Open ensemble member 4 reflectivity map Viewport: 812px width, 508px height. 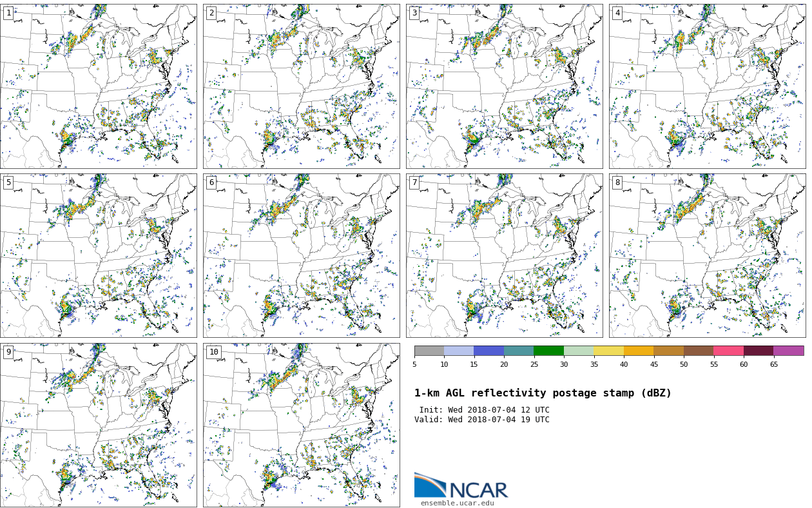coord(707,86)
